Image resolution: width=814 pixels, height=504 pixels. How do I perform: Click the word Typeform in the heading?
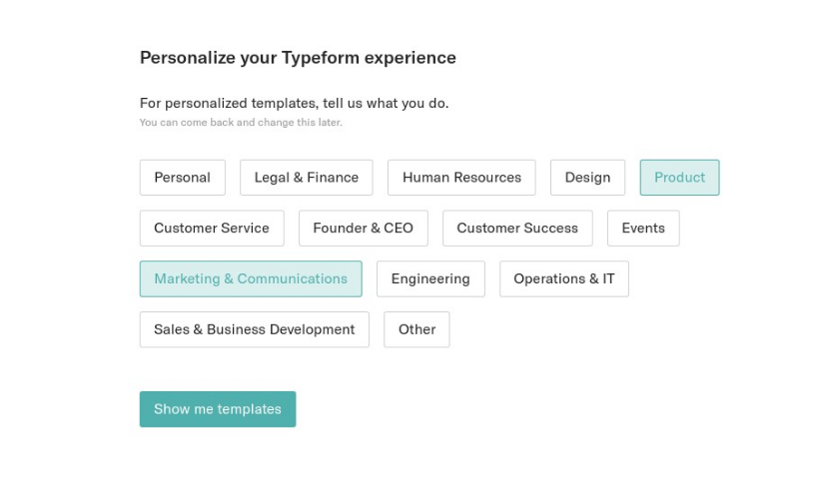point(321,58)
